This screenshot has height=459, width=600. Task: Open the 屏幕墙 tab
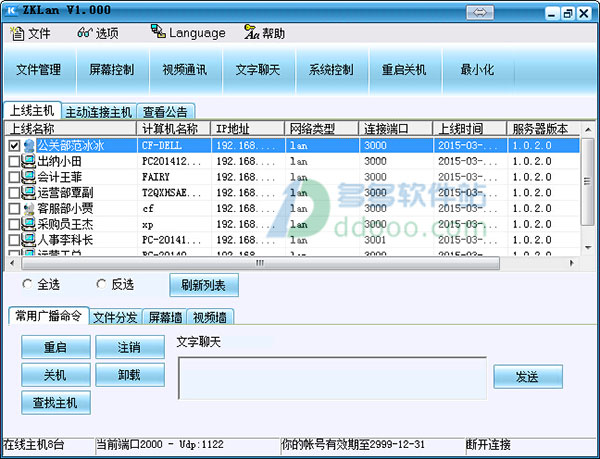tap(165, 317)
